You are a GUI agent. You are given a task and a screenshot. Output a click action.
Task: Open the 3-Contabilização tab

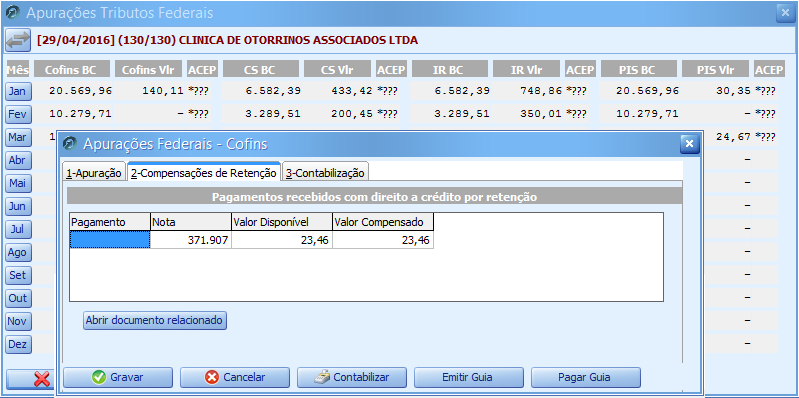click(x=325, y=173)
